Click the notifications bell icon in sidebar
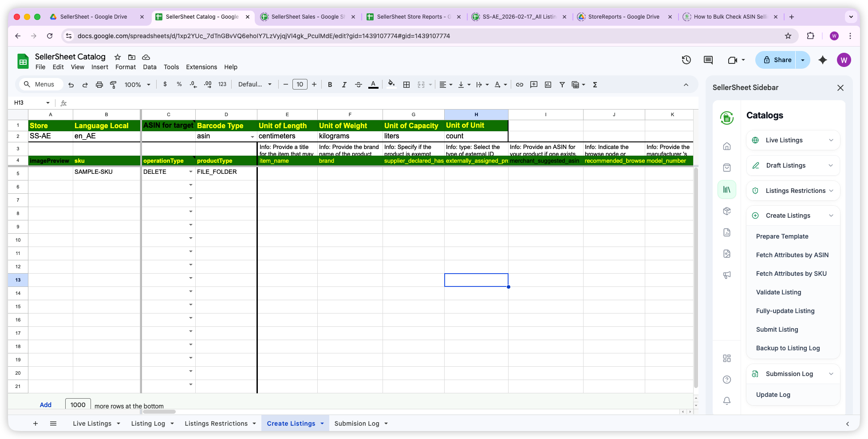Image resolution: width=868 pixels, height=439 pixels. click(726, 400)
